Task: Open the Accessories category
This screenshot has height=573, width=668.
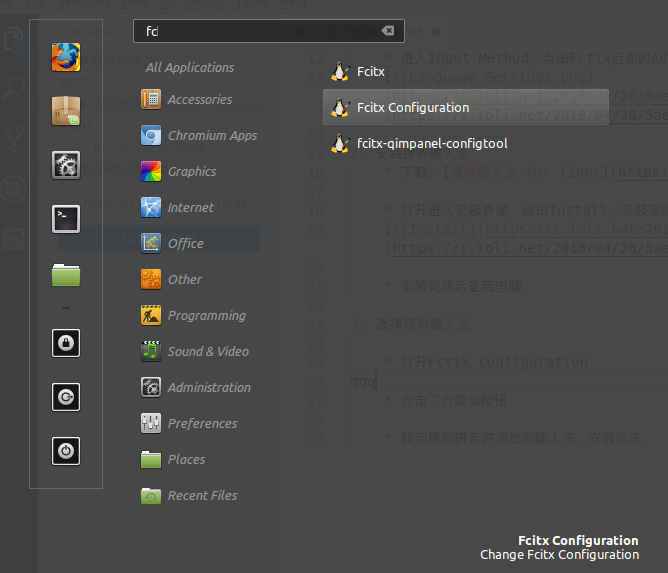Action: pos(187,100)
